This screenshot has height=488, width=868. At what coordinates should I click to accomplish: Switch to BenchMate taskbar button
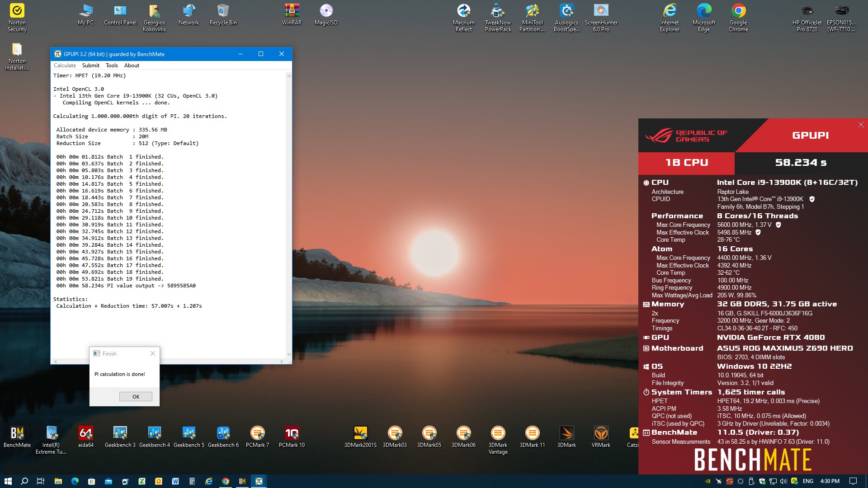(242, 481)
